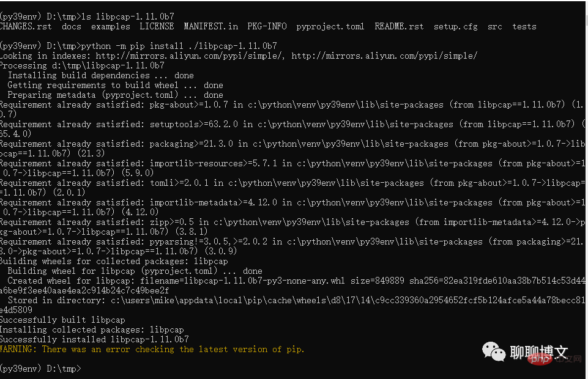Click the yellow pip WARNING message
588x379 pixels.
coord(152,349)
